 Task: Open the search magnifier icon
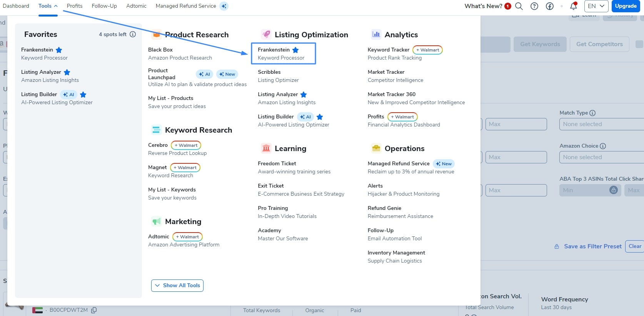point(519,6)
